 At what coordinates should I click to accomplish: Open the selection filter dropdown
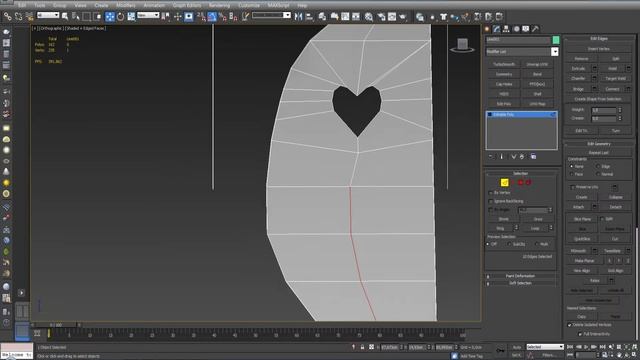click(x=48, y=15)
